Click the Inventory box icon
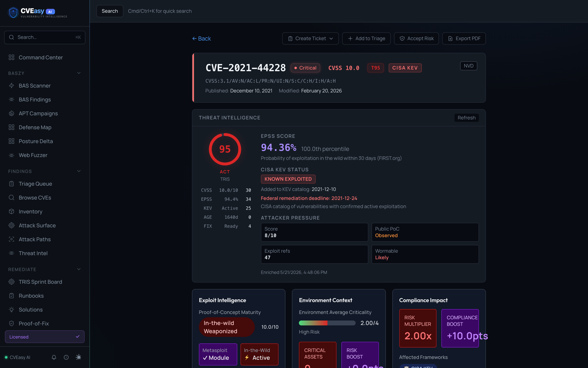The width and height of the screenshot is (588, 368). click(x=11, y=211)
